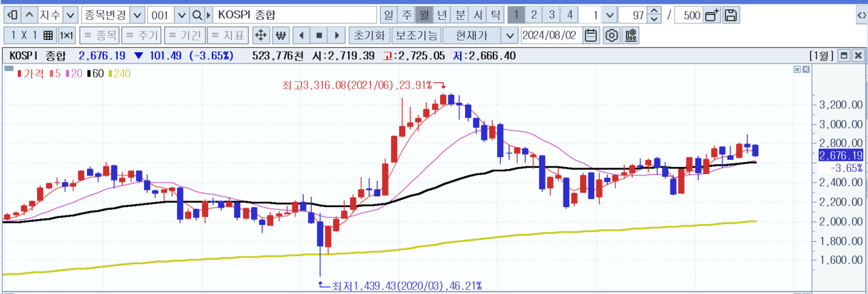Select preset button 1
868x294 pixels.
click(516, 14)
